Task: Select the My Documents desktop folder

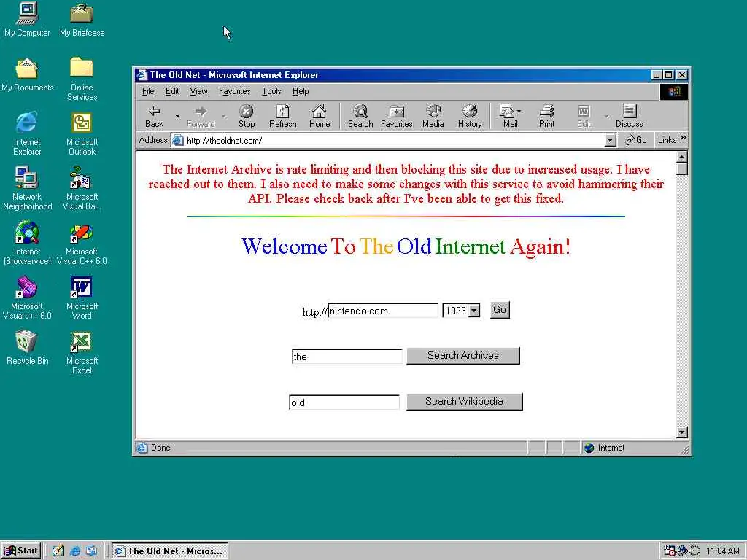Action: tap(27, 75)
